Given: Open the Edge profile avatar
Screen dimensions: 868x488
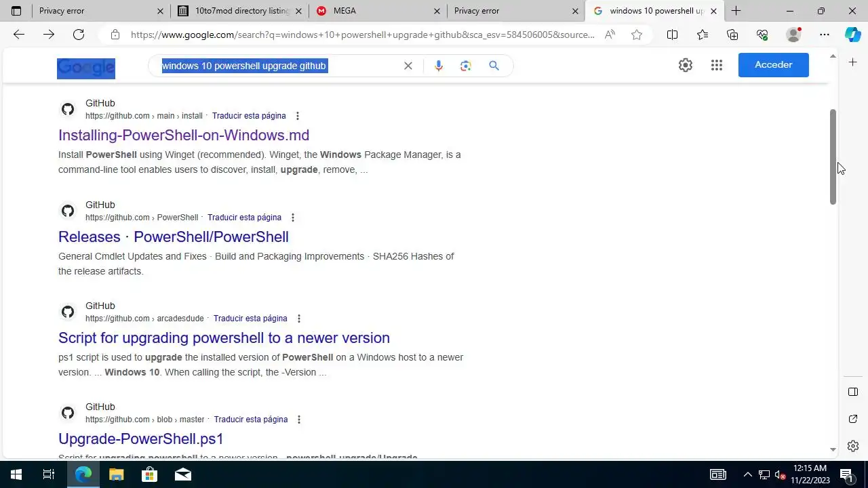Looking at the screenshot, I should [x=793, y=35].
